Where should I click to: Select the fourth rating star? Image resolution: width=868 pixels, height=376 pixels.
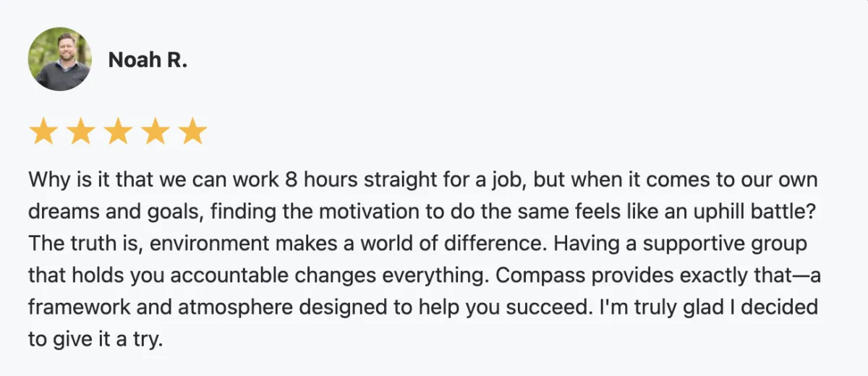pos(156,132)
